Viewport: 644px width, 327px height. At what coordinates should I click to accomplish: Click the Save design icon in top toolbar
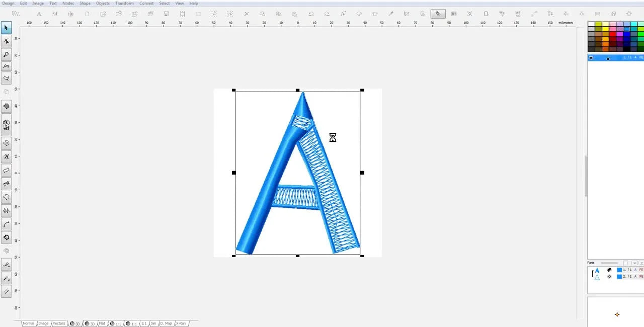coord(166,14)
